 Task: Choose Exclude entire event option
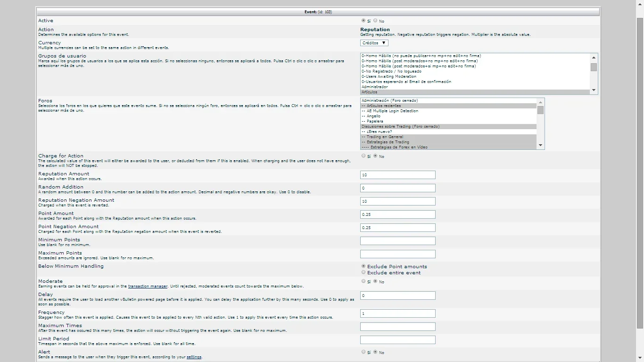[363, 272]
